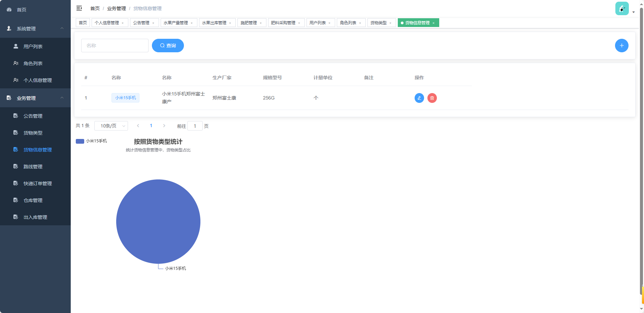Click the 查询 search button
Image resolution: width=644 pixels, height=313 pixels.
point(168,45)
